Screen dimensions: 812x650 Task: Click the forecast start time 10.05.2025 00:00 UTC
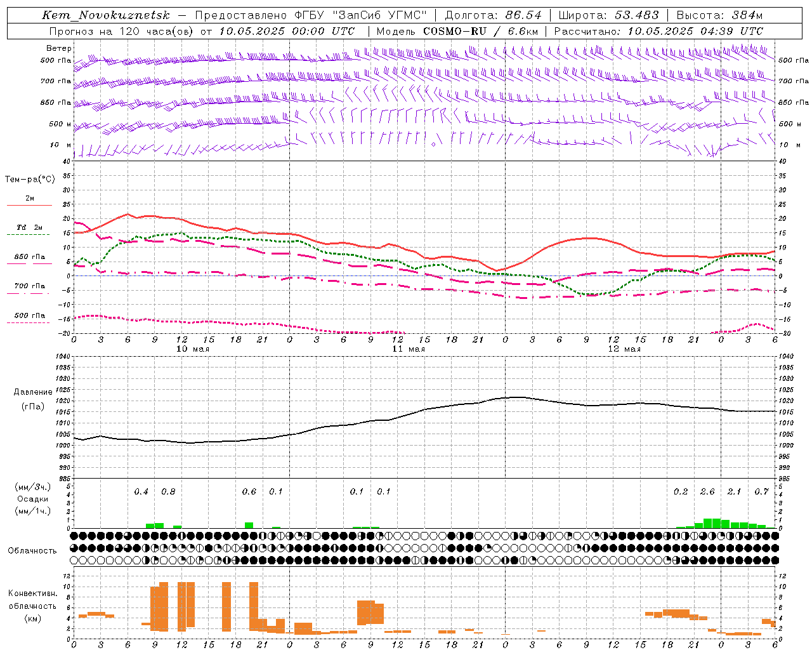(287, 31)
